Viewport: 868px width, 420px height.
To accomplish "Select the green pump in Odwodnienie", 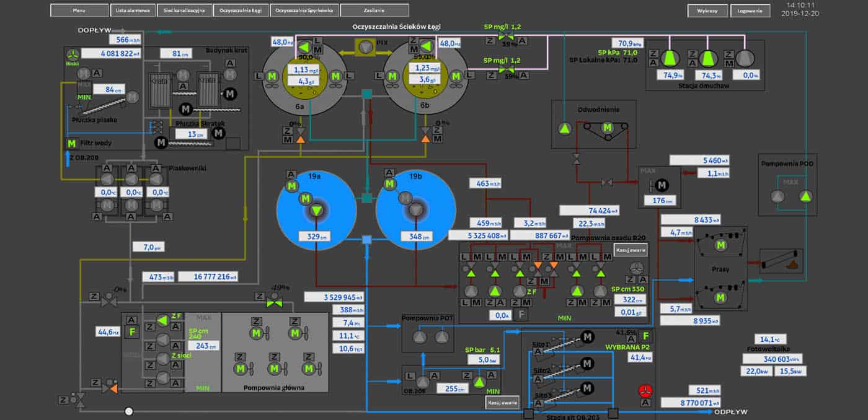I will 564,129.
